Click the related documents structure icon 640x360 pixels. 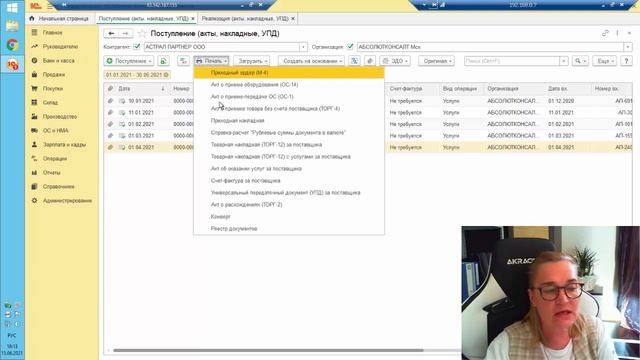(x=354, y=61)
